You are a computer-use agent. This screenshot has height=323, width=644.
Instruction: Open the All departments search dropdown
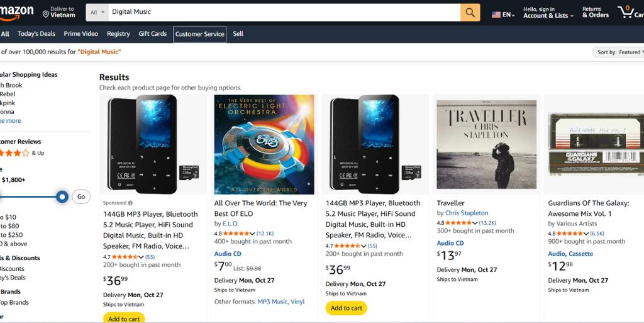97,13
